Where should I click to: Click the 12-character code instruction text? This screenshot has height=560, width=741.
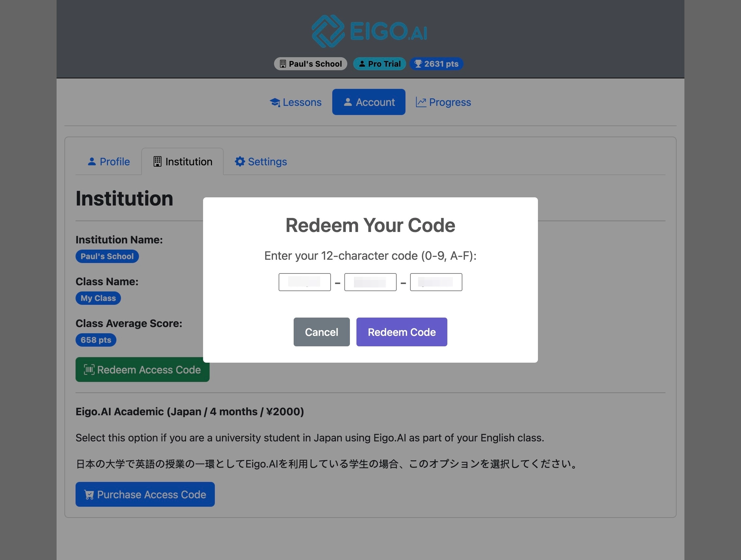pyautogui.click(x=370, y=256)
